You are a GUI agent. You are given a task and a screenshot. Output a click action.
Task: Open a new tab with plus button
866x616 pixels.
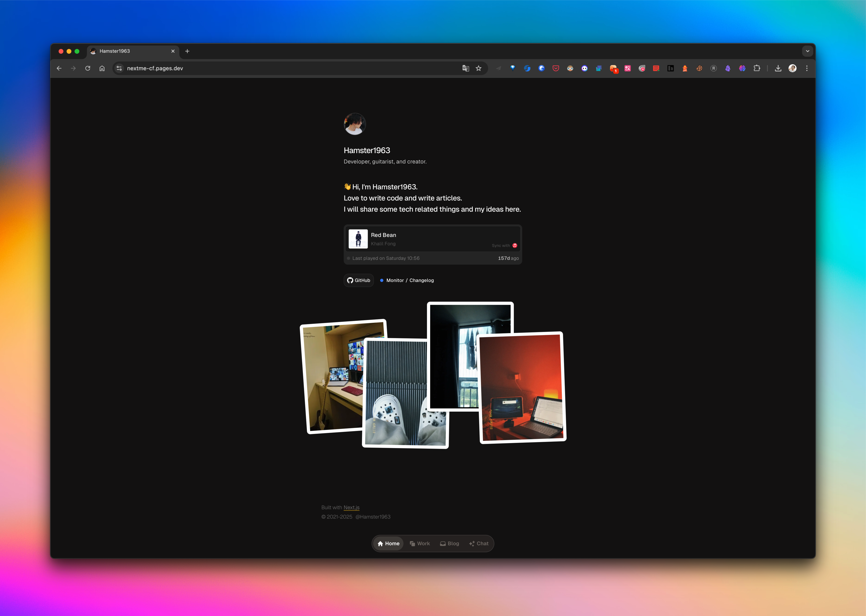point(187,51)
